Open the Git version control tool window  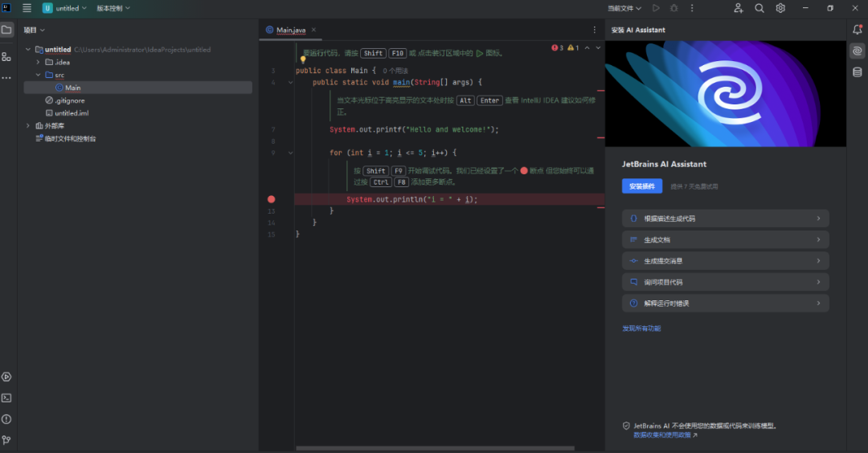coord(6,439)
